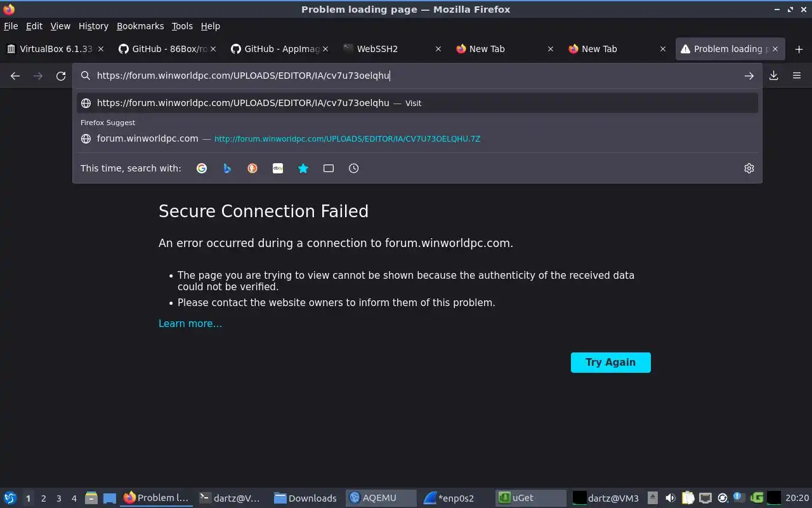Click the clipboard tray icon
812x508 pixels.
coord(688,498)
